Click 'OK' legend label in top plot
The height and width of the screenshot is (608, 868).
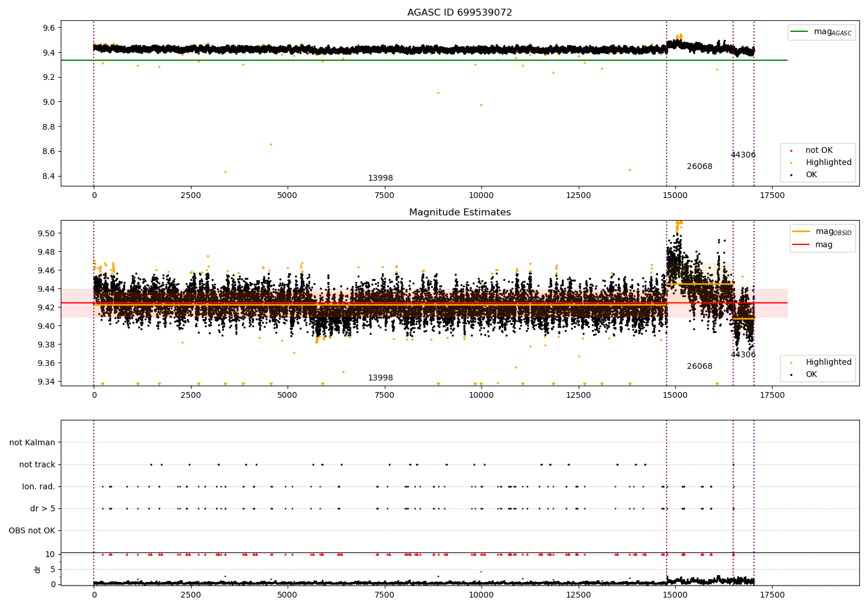coord(811,175)
